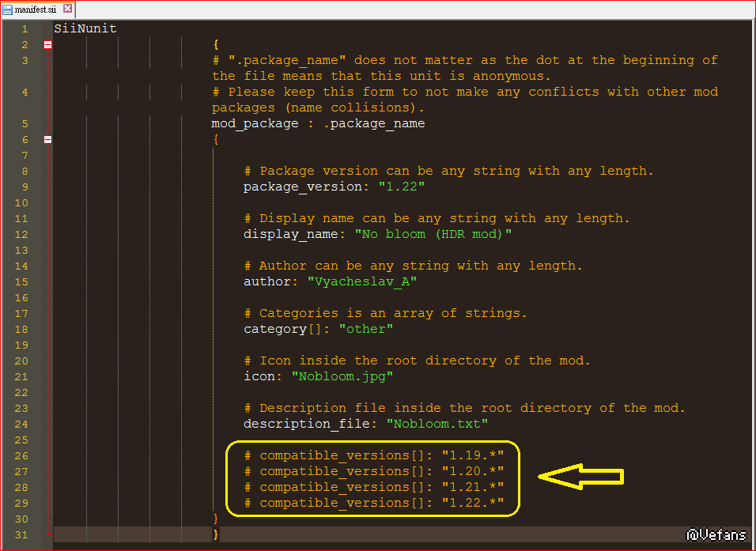Click the closing brace on line 30
The image size is (756, 551).
point(216,519)
